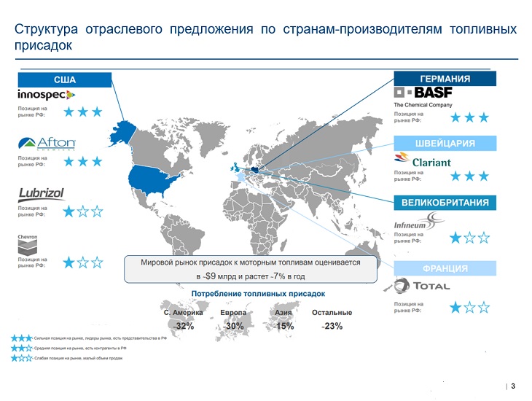Select the ФРАНЦИЯ header box

click(445, 268)
